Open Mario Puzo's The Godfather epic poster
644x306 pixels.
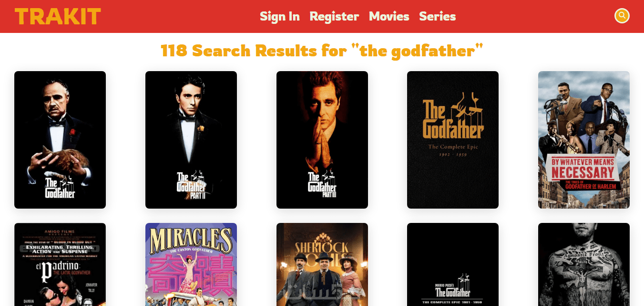coord(453,264)
